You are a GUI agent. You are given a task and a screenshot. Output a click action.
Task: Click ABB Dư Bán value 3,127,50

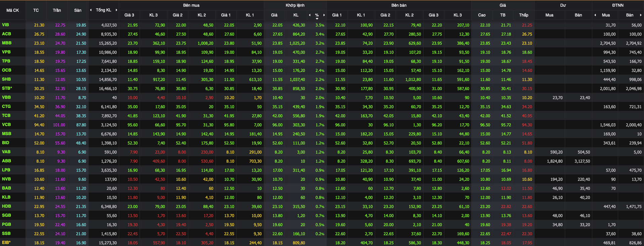pyautogui.click(x=582, y=161)
